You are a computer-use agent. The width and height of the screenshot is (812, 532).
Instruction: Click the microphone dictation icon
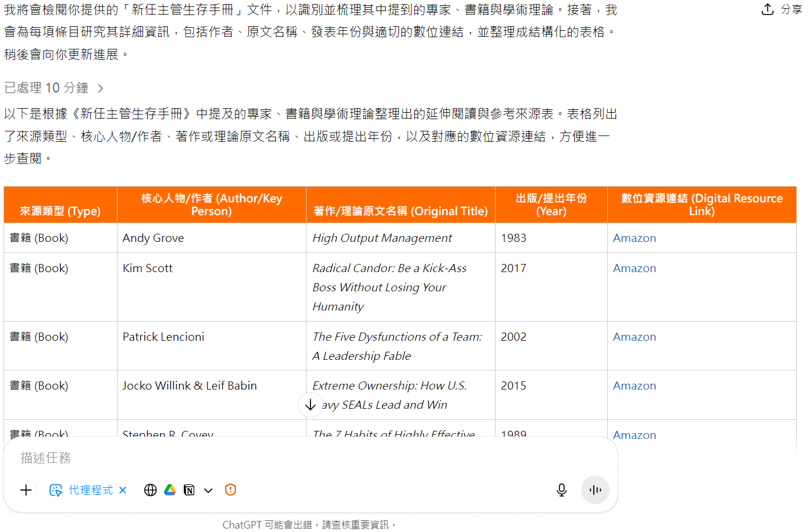point(561,490)
